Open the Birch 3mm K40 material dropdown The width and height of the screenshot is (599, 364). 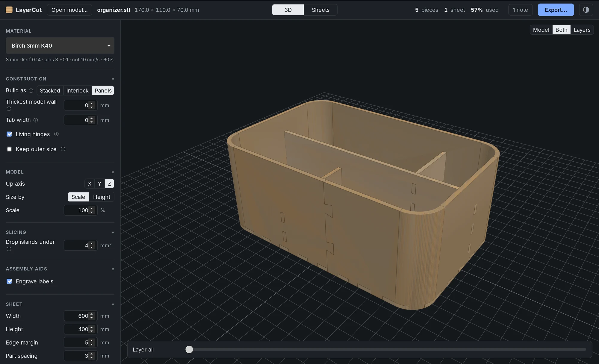click(60, 45)
